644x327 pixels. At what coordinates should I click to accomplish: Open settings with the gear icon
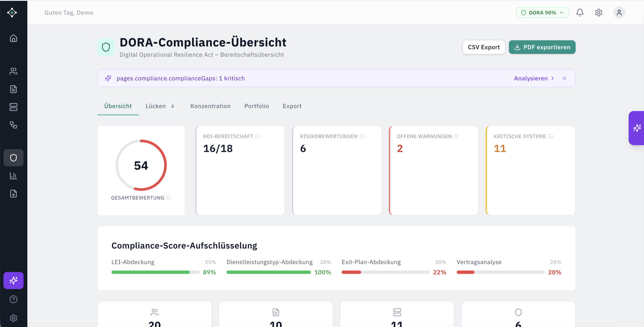tap(599, 12)
